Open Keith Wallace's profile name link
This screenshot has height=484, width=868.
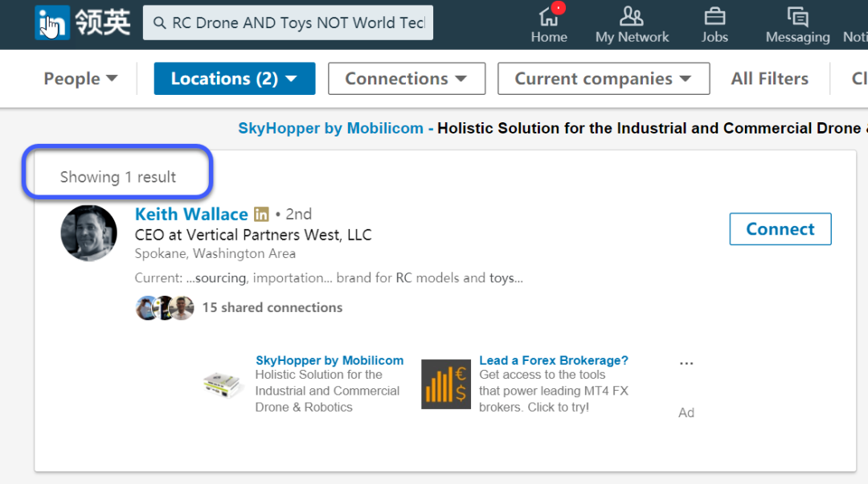click(191, 215)
